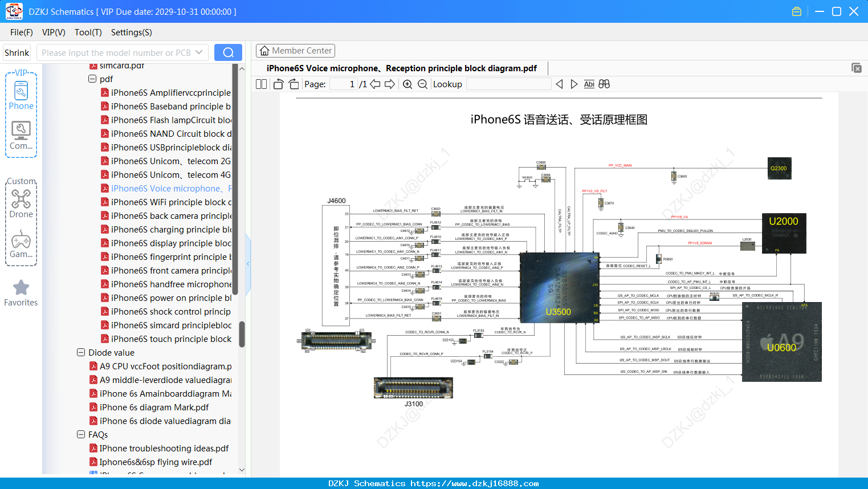
Task: Collapse the Diode value folder
Action: [x=81, y=353]
